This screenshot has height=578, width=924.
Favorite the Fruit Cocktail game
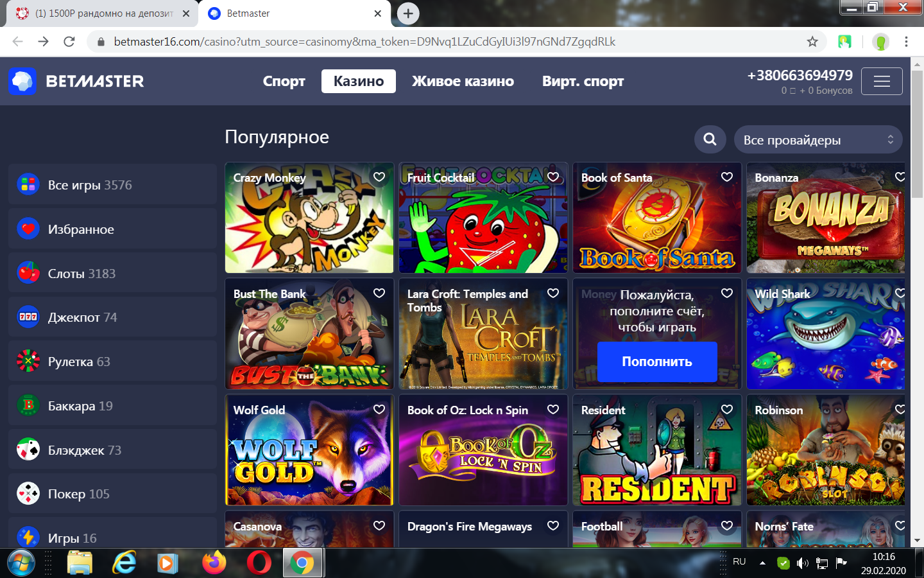(553, 177)
